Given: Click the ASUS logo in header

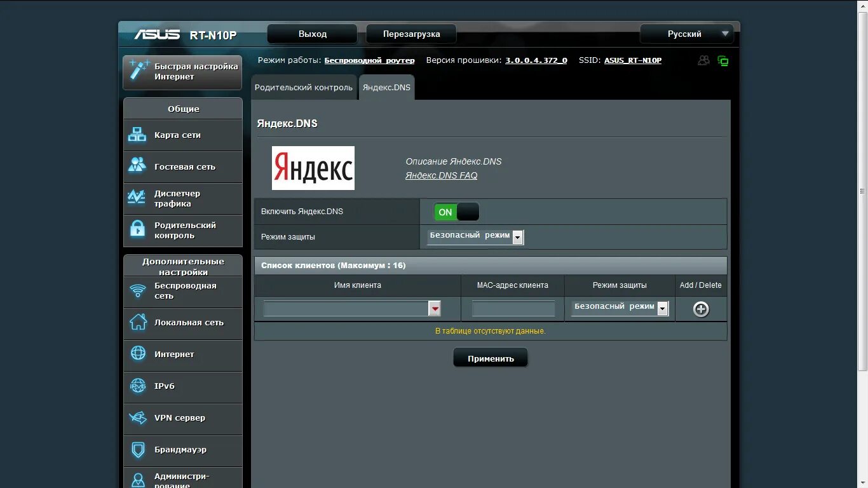Looking at the screenshot, I should [x=157, y=34].
